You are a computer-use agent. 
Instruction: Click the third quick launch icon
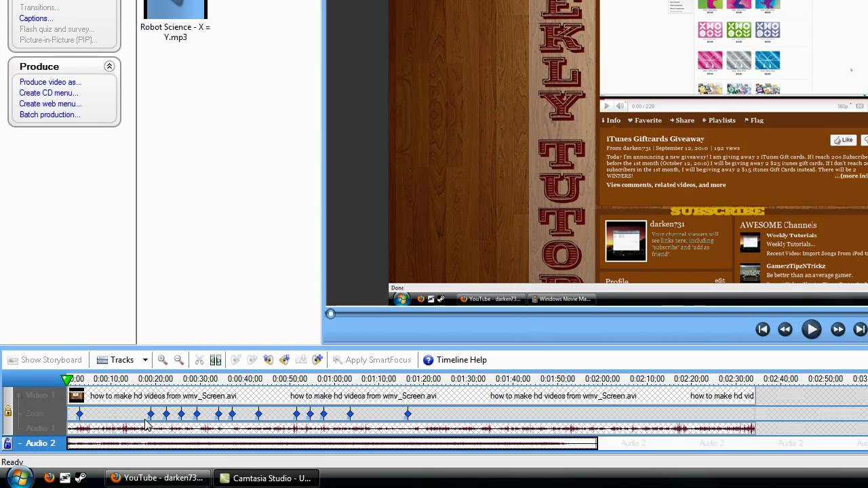(80, 478)
